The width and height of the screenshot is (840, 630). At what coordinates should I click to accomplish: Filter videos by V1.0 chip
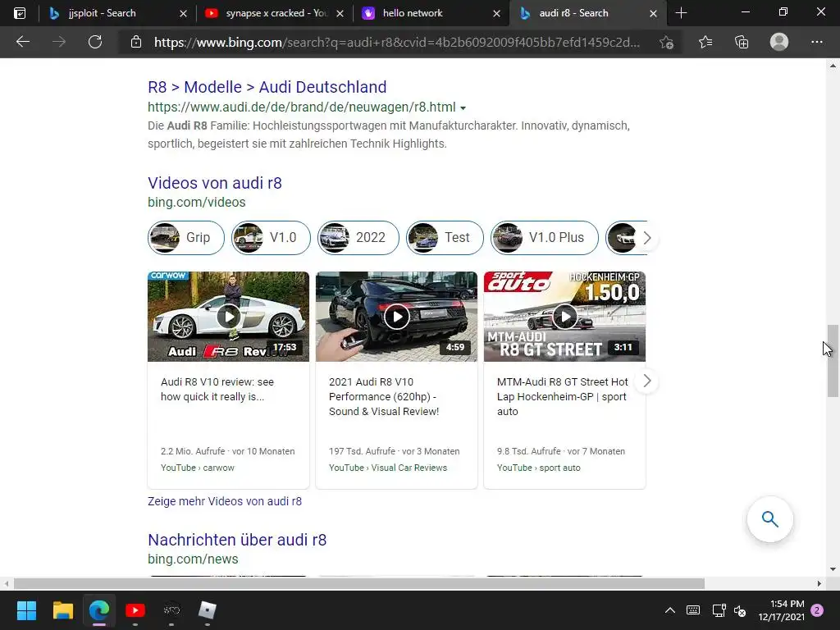(x=271, y=237)
